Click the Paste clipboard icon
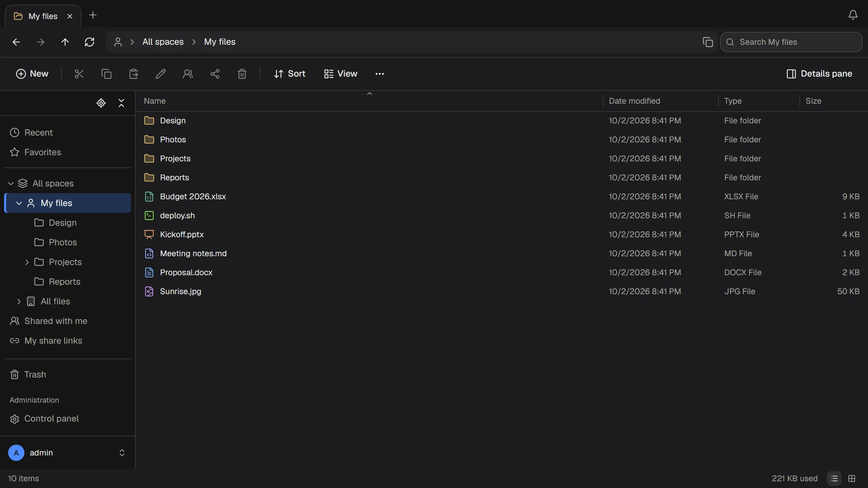Screen dimensions: 868x488 (x=134, y=74)
